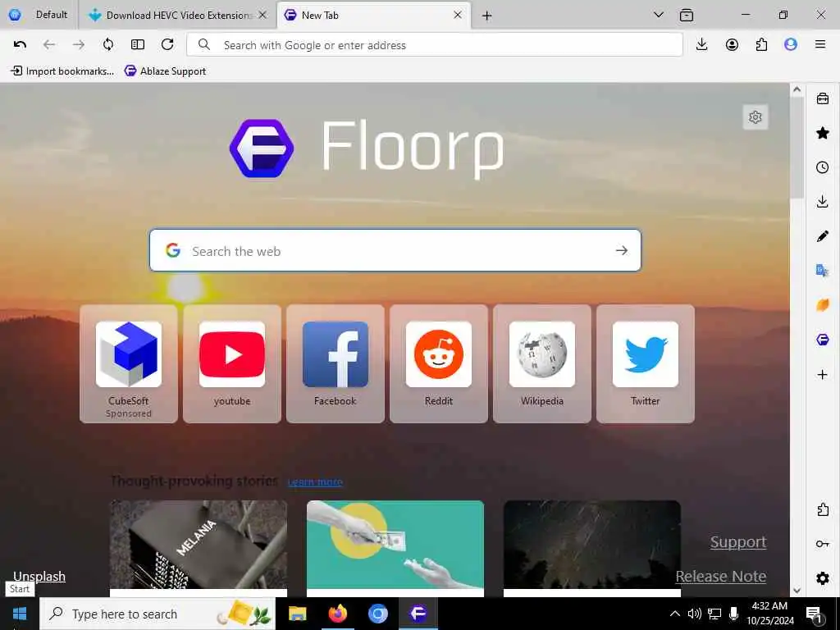The height and width of the screenshot is (630, 840).
Task: Open the browser manager sidebar toolbox icon
Action: click(x=823, y=98)
